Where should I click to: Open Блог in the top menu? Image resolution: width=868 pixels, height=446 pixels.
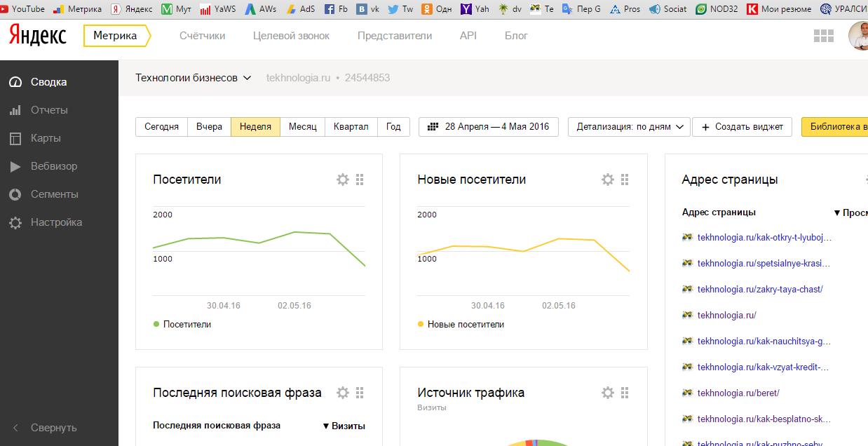click(516, 36)
